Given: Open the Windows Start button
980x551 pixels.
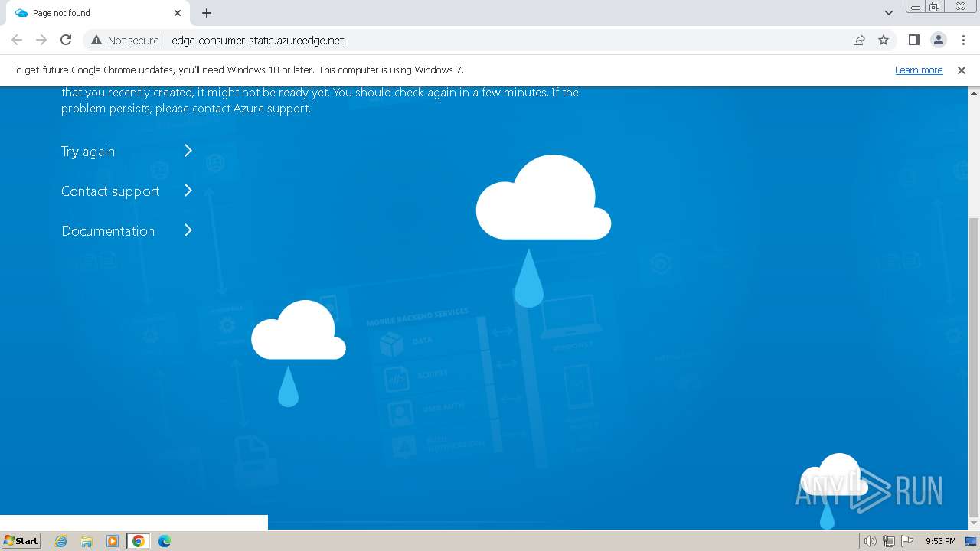Looking at the screenshot, I should coord(21,541).
